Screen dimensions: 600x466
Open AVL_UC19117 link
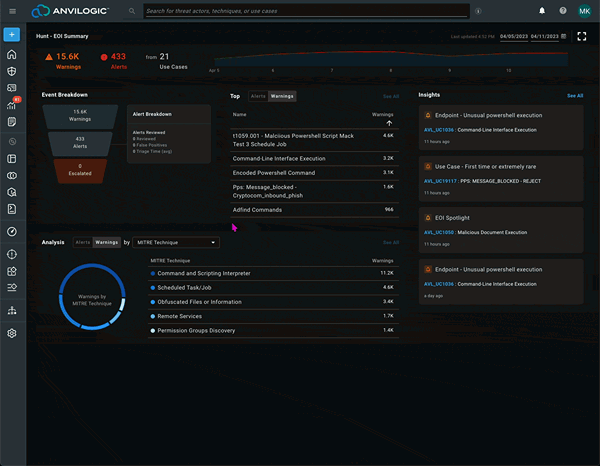440,181
